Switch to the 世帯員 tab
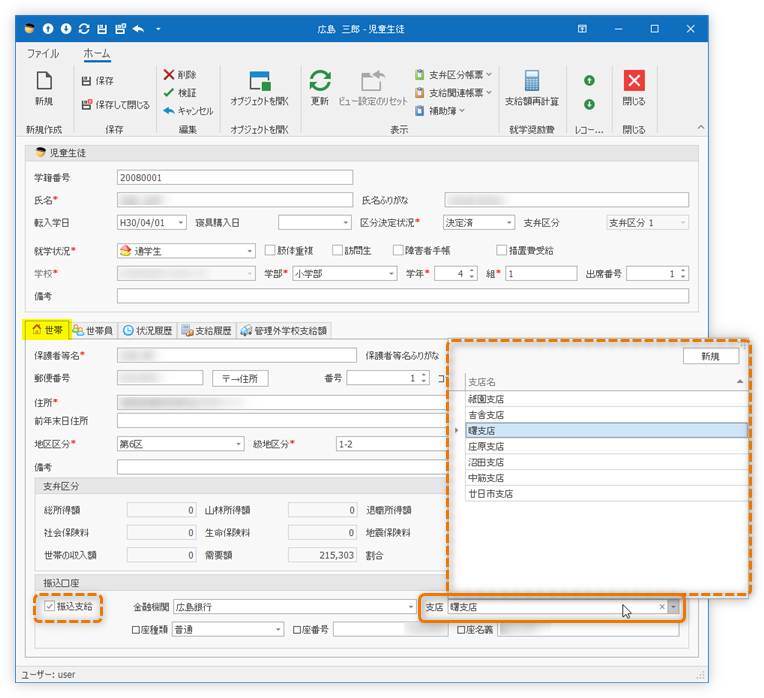Viewport: 764px width, 698px height. (93, 331)
